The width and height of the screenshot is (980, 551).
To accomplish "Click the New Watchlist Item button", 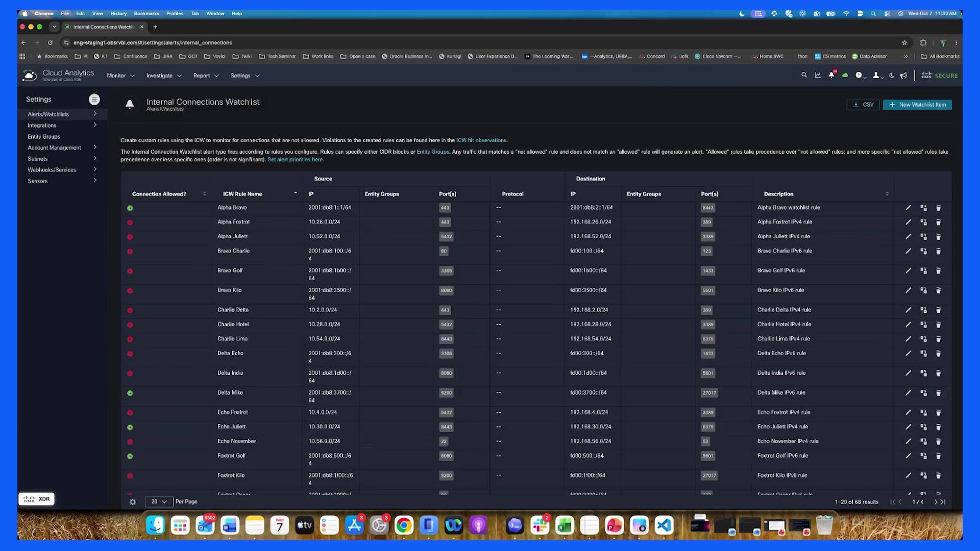I will [x=917, y=105].
